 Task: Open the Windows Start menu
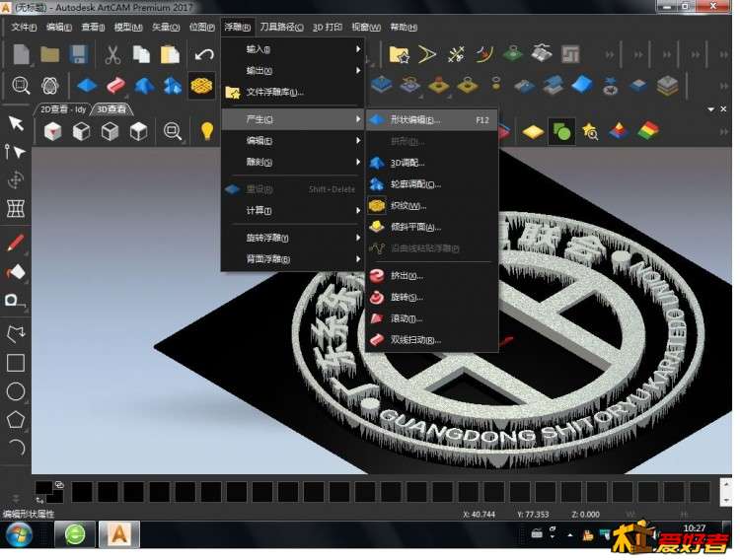19,535
